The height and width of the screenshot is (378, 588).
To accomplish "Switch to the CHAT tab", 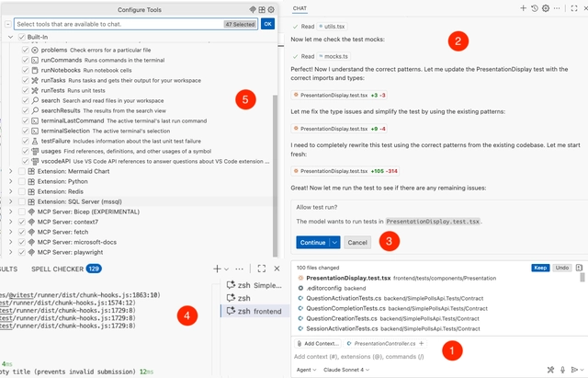I will click(x=300, y=8).
